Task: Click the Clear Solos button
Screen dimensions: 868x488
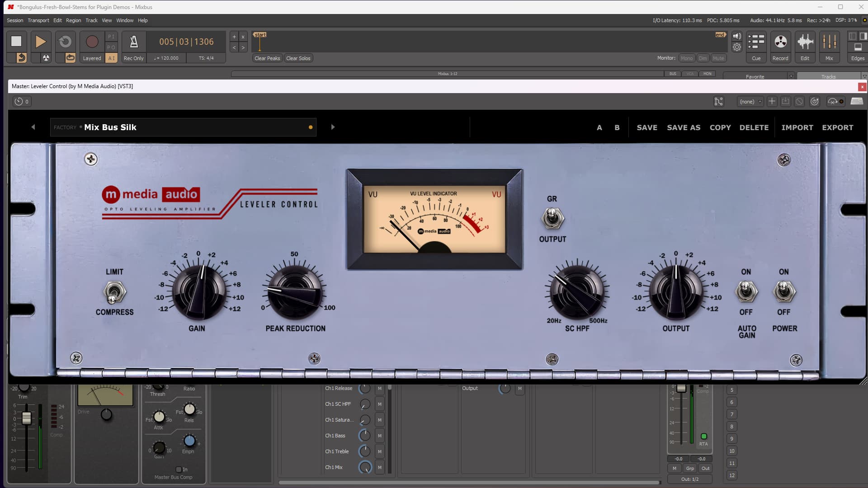Action: [298, 58]
